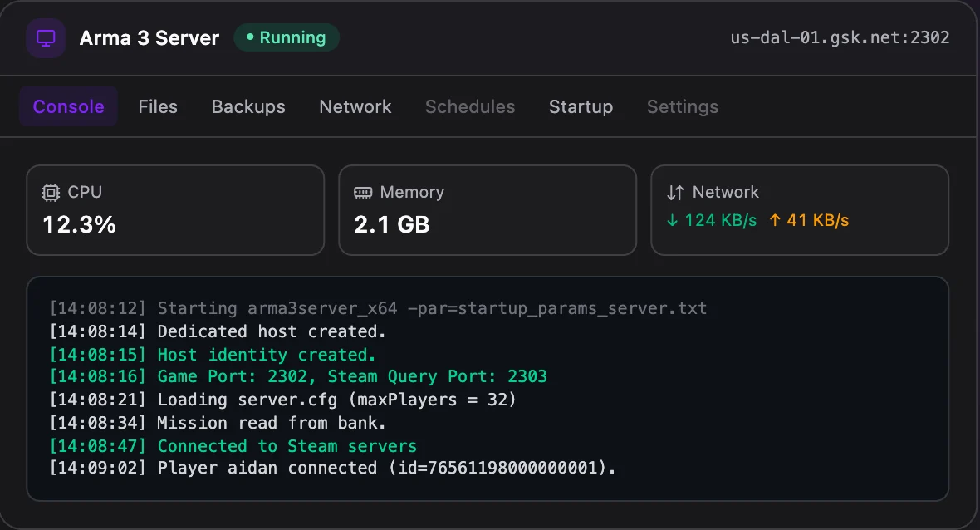
Task: Click log line Starting arma3server_x64
Action: point(378,308)
